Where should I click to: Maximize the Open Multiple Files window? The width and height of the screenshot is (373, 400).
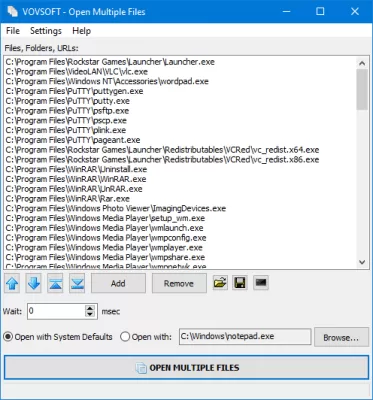pos(320,12)
